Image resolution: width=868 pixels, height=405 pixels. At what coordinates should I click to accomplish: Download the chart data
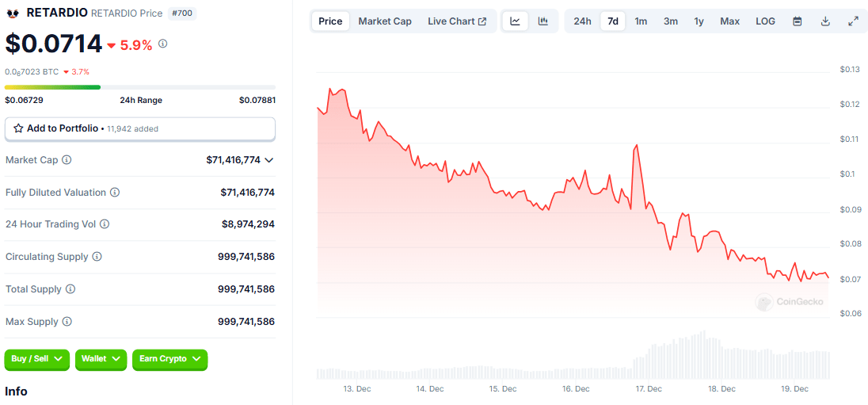(825, 21)
